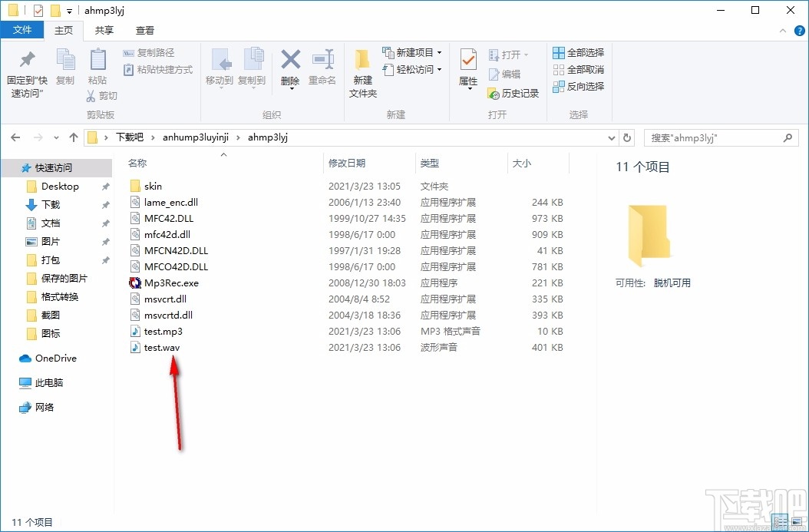809x532 pixels.
Task: Click the Refresh button next to address bar
Action: coord(627,138)
